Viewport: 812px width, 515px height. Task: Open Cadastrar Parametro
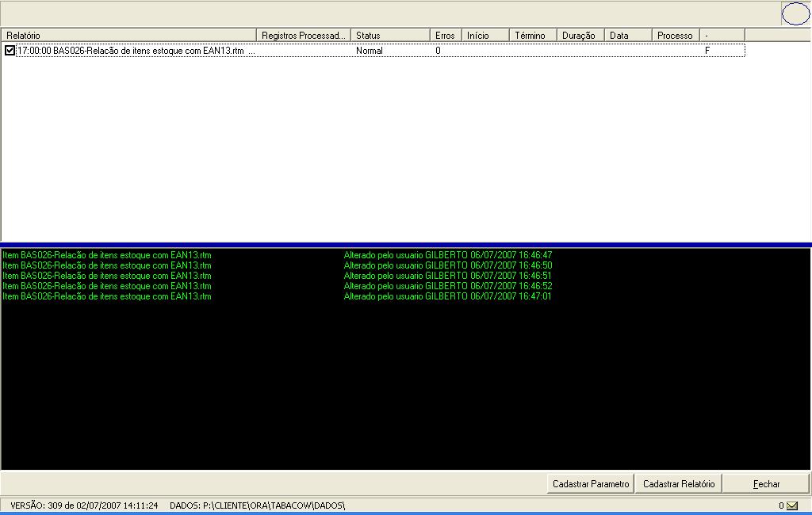pos(591,484)
